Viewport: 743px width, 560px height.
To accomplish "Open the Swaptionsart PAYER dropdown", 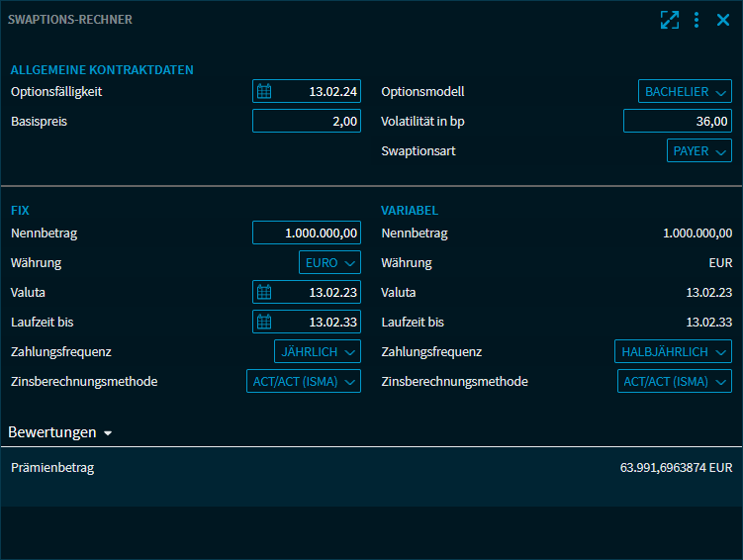I will pos(698,151).
